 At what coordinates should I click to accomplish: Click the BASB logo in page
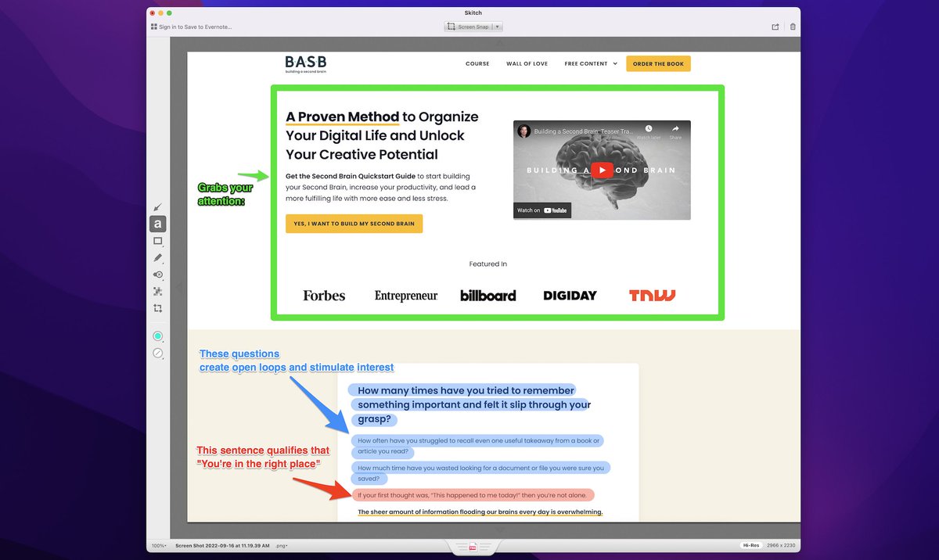pyautogui.click(x=306, y=64)
